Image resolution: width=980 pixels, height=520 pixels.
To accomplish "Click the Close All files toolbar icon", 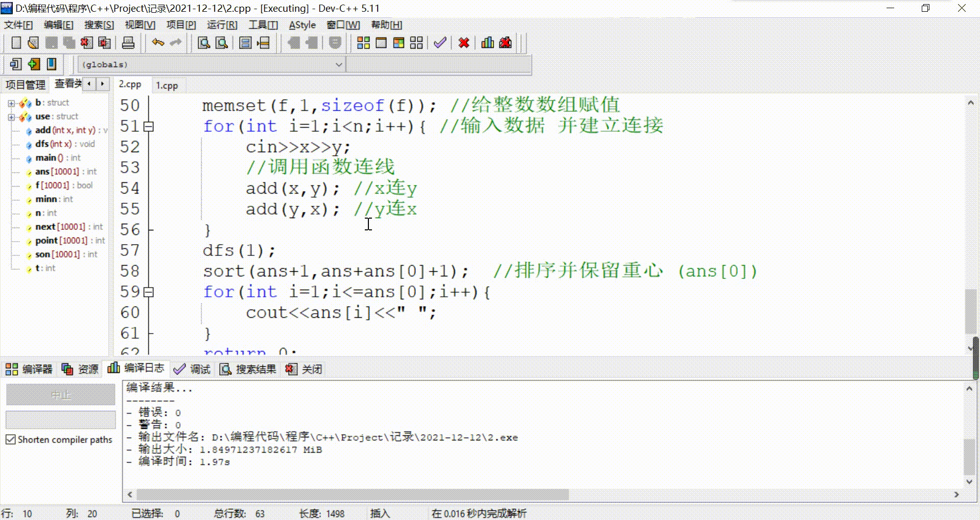I will pyautogui.click(x=104, y=43).
